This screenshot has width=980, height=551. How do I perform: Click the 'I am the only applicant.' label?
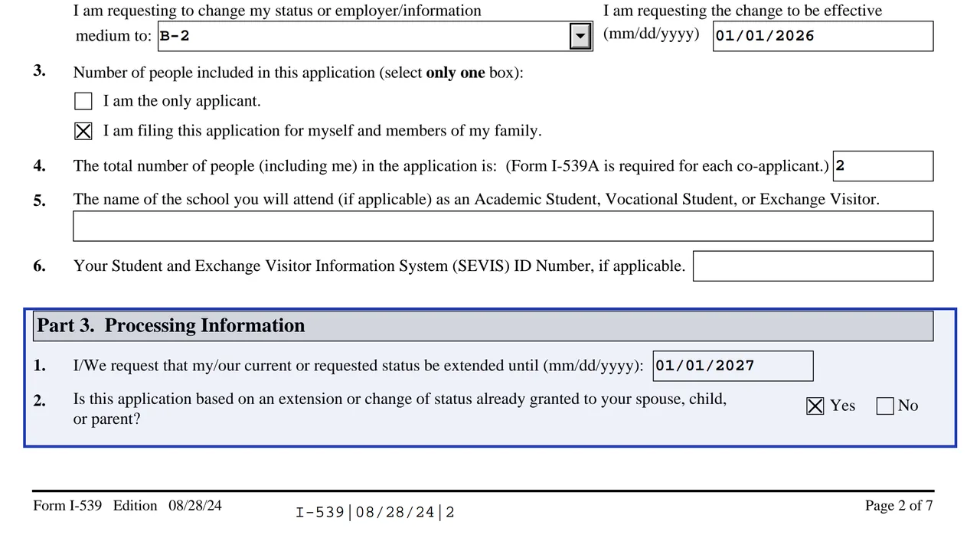point(182,101)
